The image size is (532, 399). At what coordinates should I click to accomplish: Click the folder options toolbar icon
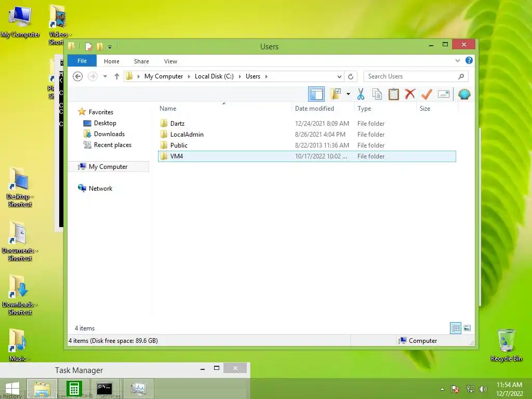click(336, 94)
